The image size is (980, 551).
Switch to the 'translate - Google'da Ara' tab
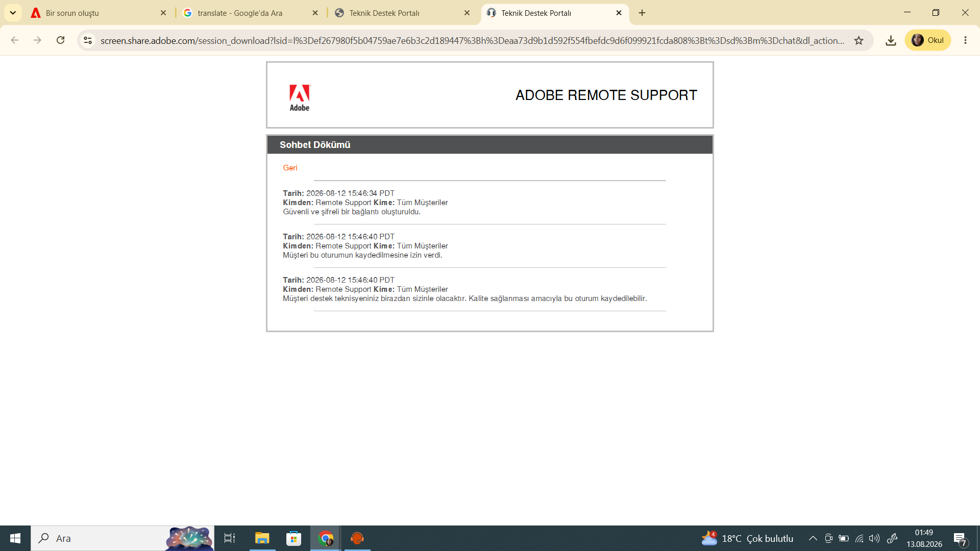(x=251, y=13)
